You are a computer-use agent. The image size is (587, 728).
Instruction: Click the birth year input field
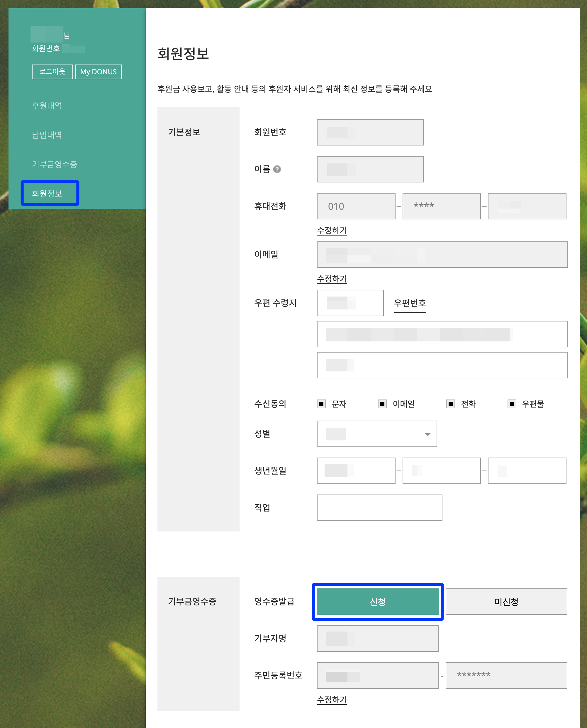(x=356, y=471)
